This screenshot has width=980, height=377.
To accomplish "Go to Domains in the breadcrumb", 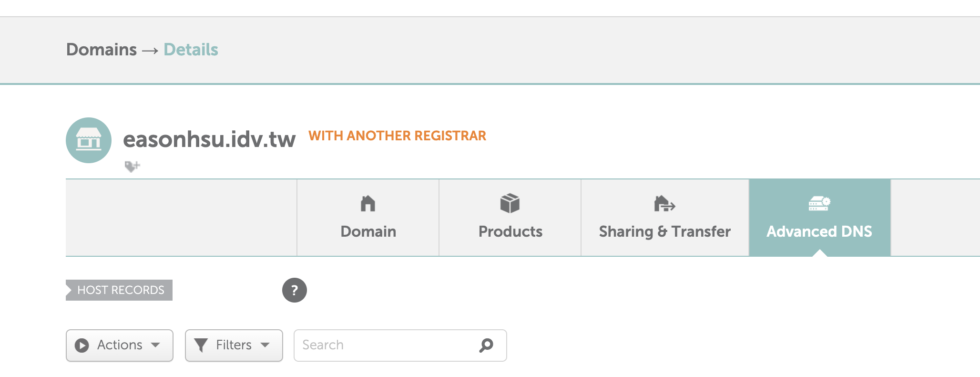I will coord(102,50).
